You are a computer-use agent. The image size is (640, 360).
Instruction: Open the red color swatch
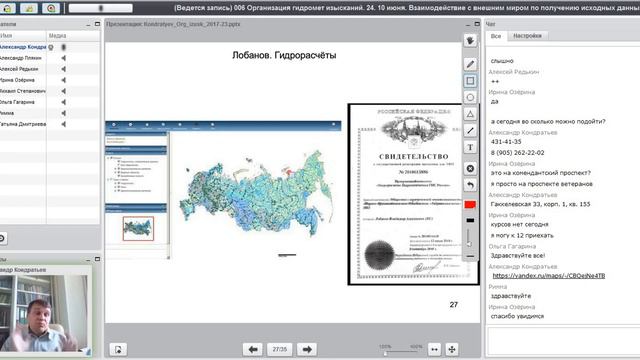tap(470, 204)
